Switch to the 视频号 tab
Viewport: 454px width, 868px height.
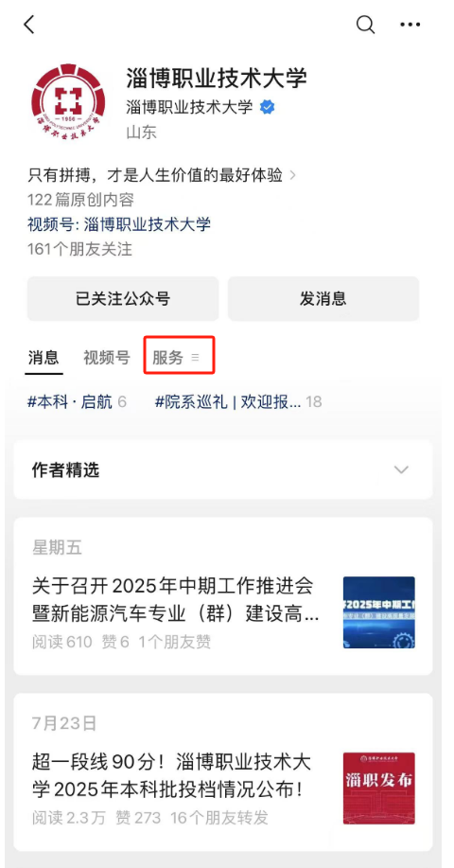107,358
